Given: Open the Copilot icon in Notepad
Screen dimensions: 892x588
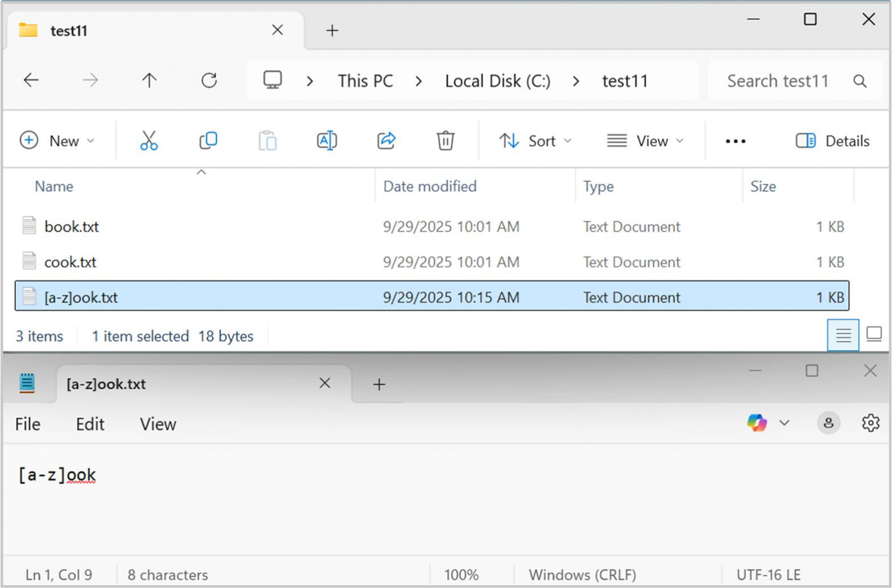Looking at the screenshot, I should (757, 423).
